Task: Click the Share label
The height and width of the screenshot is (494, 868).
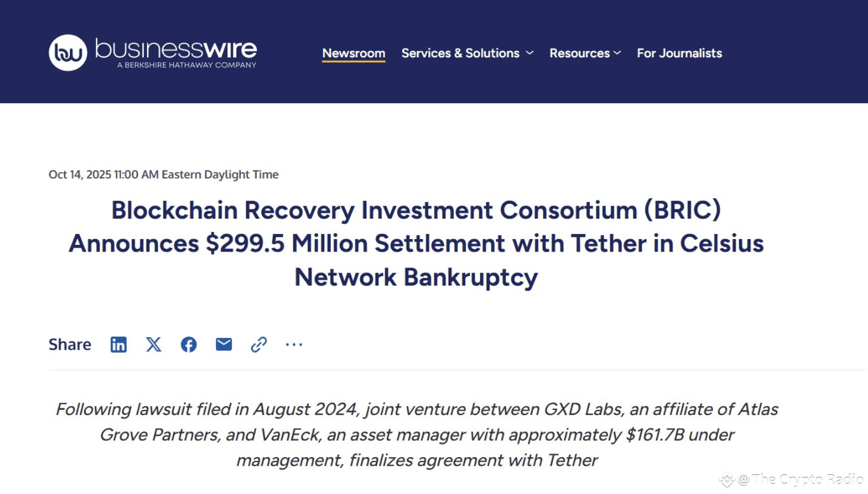Action: (70, 344)
